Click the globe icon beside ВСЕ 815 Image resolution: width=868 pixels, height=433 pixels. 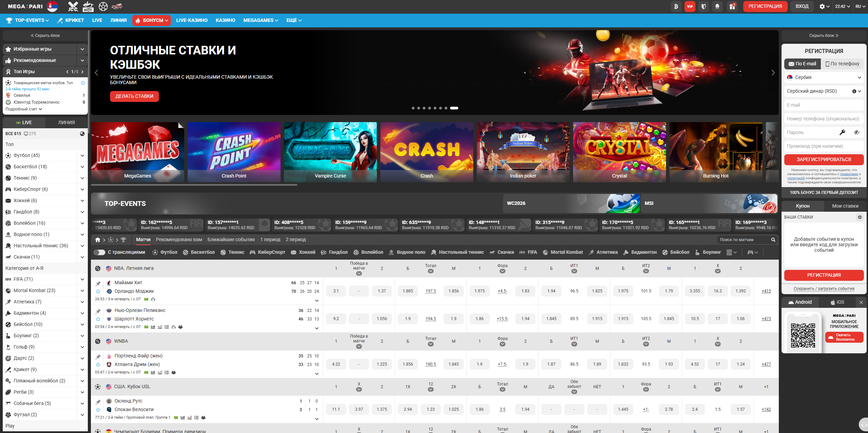(82, 134)
